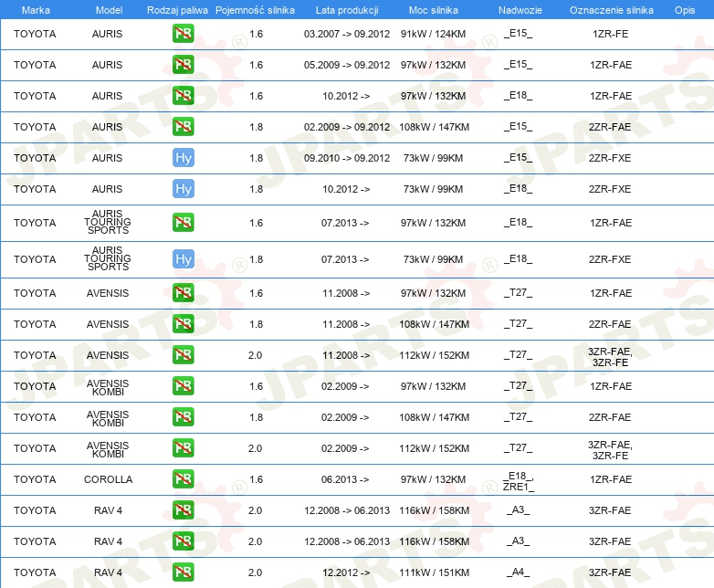
Task: Click the COROLLA model cell
Action: click(x=108, y=479)
